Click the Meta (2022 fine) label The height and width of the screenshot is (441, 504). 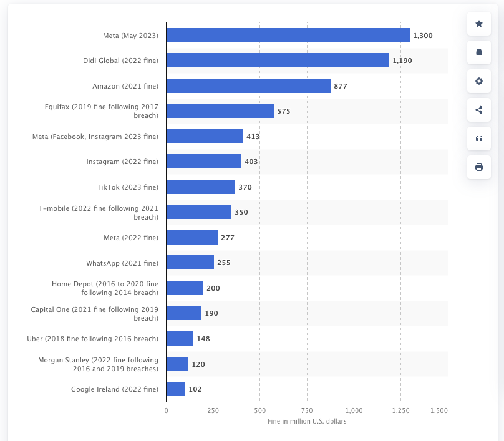point(131,238)
